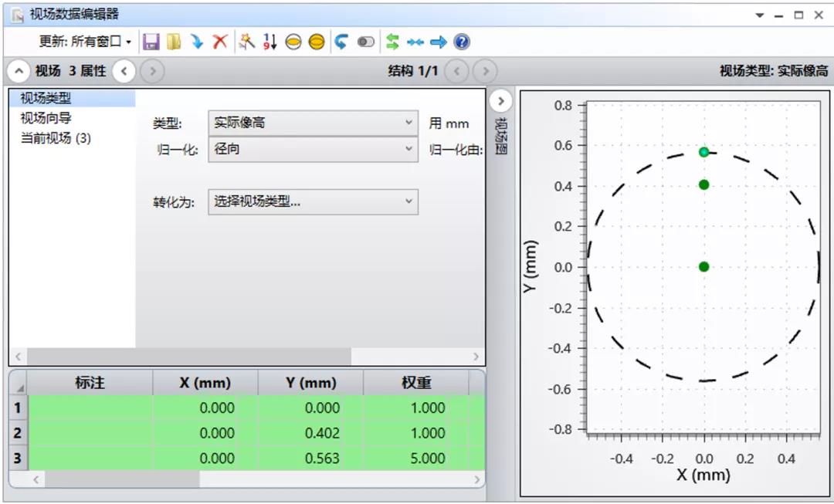Screen dimensions: 834x504
Task: Open the 归一化 dropdown showing 径向
Action: [x=313, y=149]
